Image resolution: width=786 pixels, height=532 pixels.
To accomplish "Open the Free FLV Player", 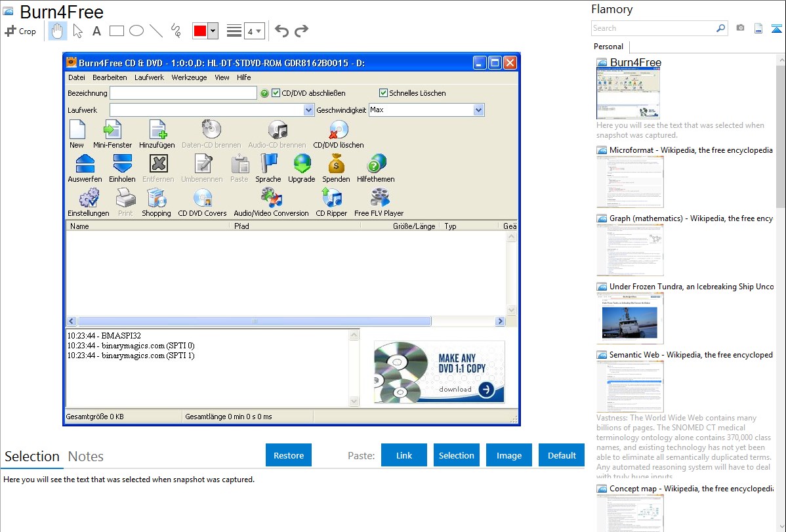I will 379,203.
